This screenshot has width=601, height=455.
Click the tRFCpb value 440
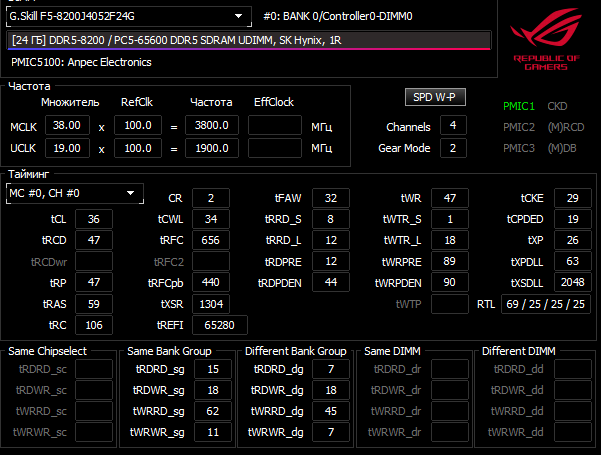(x=211, y=283)
